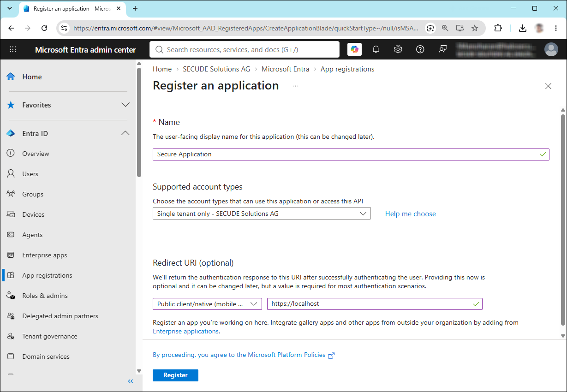Screen dimensions: 567x392
Task: Click the Search resources, services, and docs box
Action: (x=245, y=49)
